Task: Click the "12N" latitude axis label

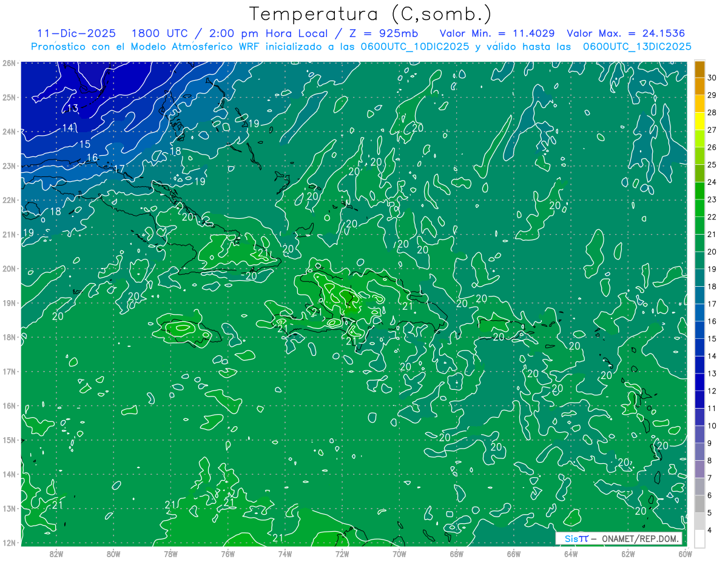Action: point(8,543)
